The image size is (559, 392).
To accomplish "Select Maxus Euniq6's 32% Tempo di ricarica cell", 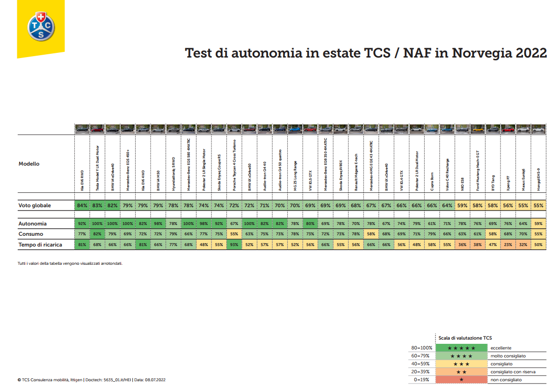I will tap(523, 245).
